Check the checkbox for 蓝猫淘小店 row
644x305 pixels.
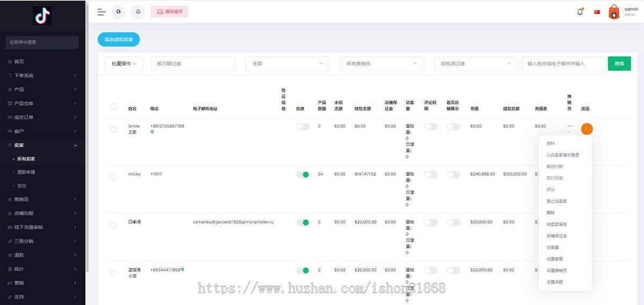113,273
